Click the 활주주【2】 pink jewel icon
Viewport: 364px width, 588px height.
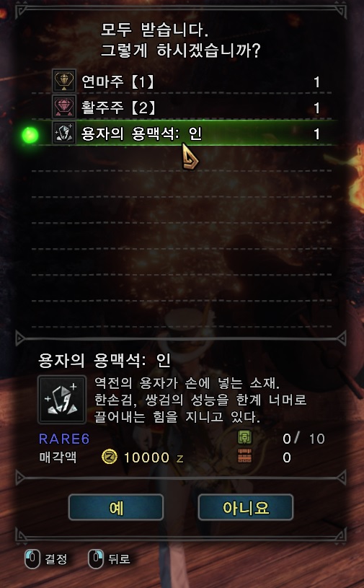click(63, 107)
